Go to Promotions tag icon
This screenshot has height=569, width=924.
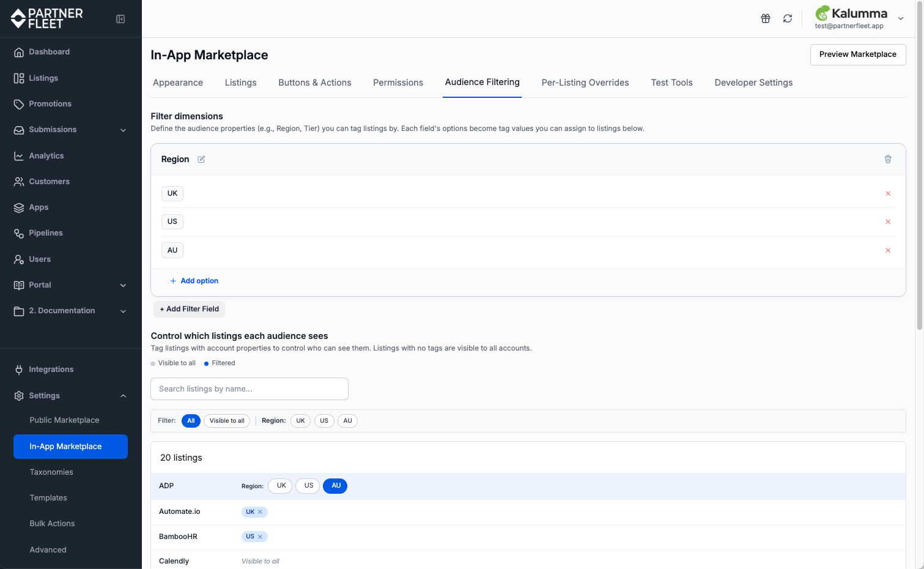pos(19,104)
